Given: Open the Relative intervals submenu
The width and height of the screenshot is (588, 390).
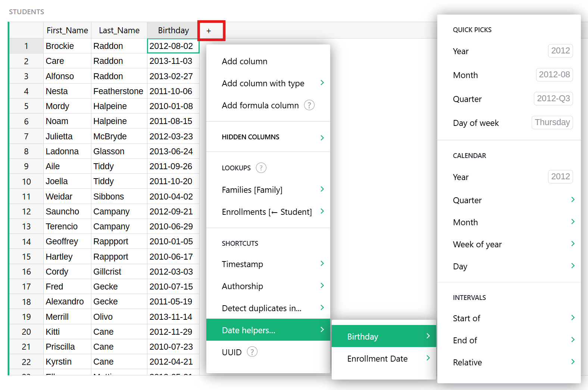Looking at the screenshot, I should [x=509, y=362].
